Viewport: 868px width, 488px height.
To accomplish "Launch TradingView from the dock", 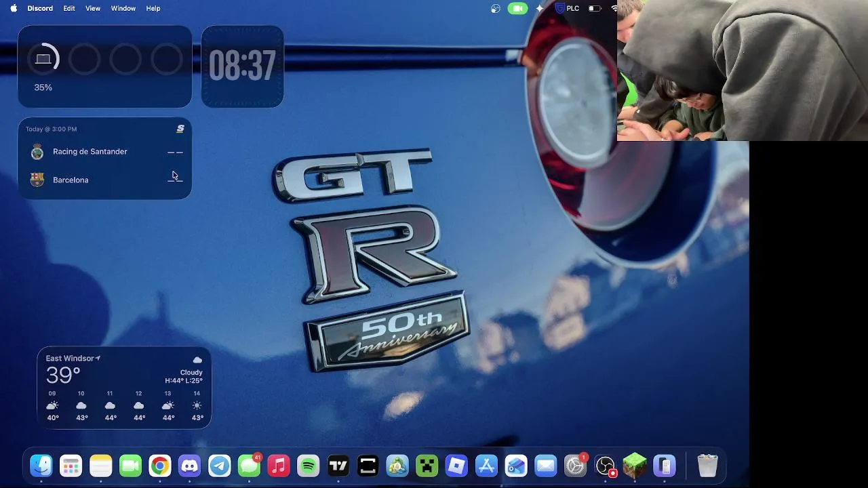I will 338,466.
